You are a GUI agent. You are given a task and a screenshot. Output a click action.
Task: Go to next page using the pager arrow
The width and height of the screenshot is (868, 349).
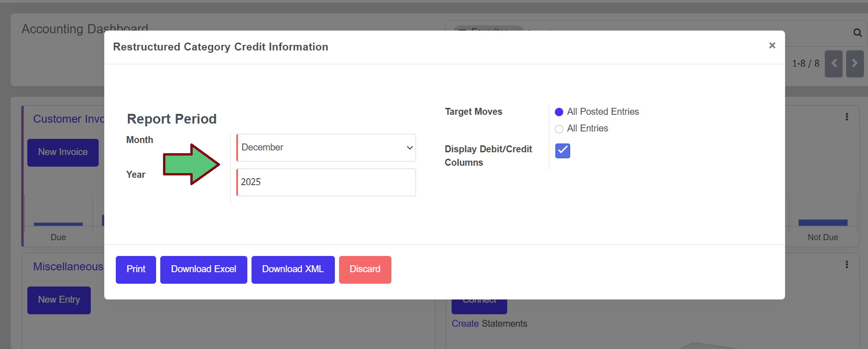click(855, 63)
